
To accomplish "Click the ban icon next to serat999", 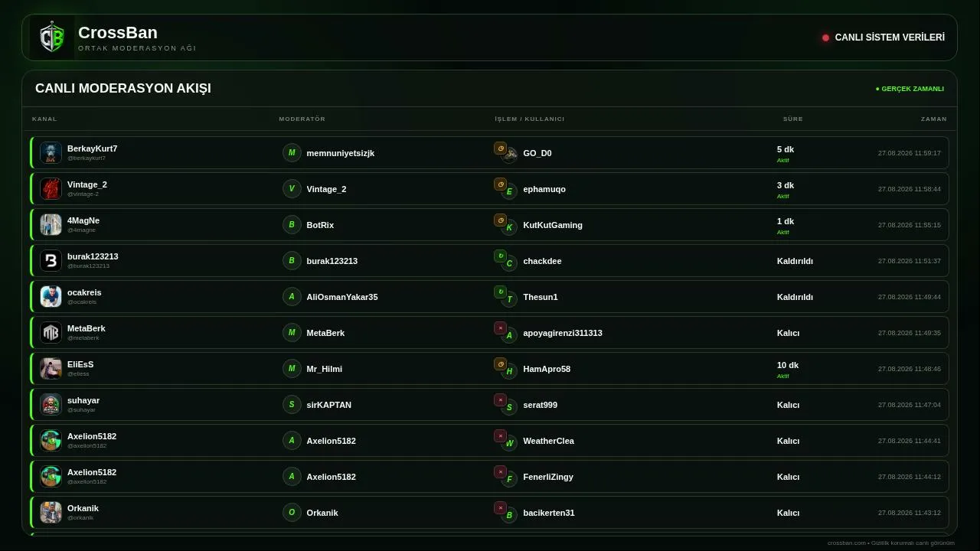I will pyautogui.click(x=500, y=400).
